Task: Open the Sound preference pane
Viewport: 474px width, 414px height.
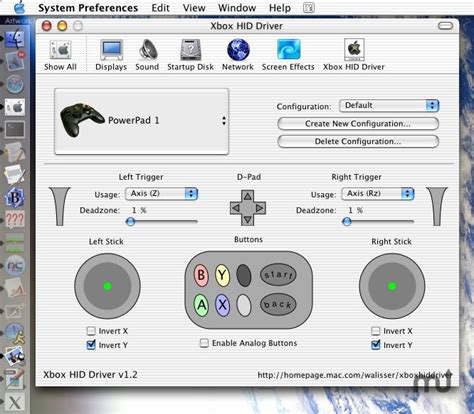Action: (x=147, y=55)
